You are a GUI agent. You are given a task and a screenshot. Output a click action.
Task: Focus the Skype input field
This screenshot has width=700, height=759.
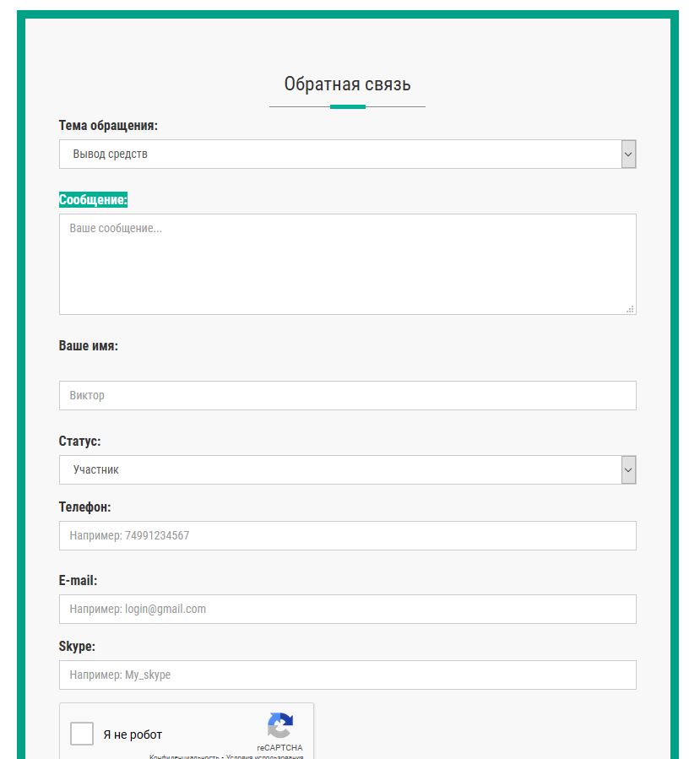click(x=346, y=675)
